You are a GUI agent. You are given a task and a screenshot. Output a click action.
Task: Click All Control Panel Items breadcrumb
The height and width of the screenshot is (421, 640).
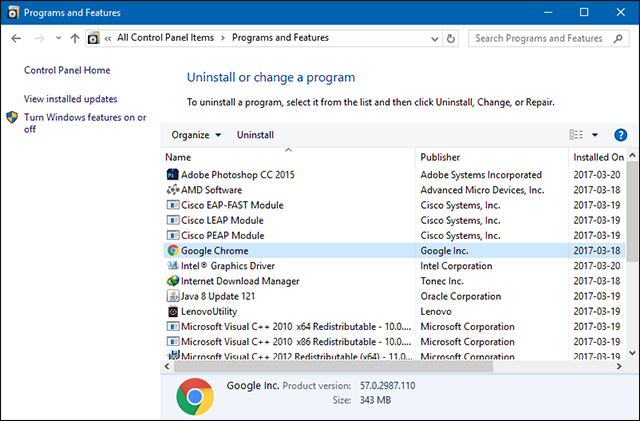(x=165, y=38)
